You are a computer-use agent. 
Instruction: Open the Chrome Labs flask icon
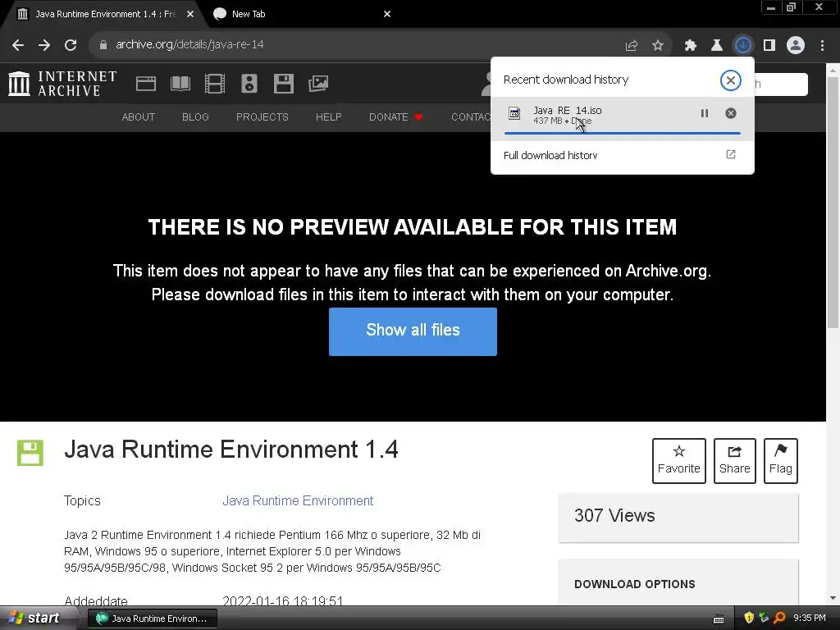click(717, 46)
